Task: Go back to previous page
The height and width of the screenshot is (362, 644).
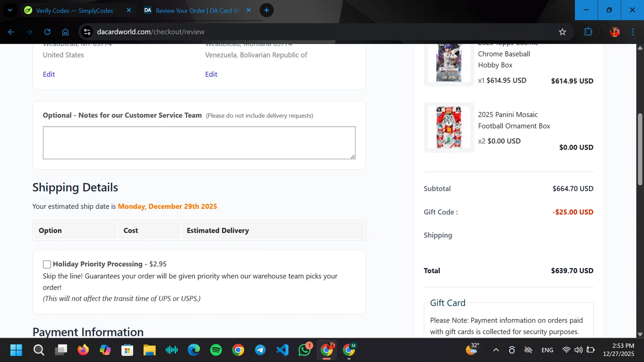Action: click(11, 32)
